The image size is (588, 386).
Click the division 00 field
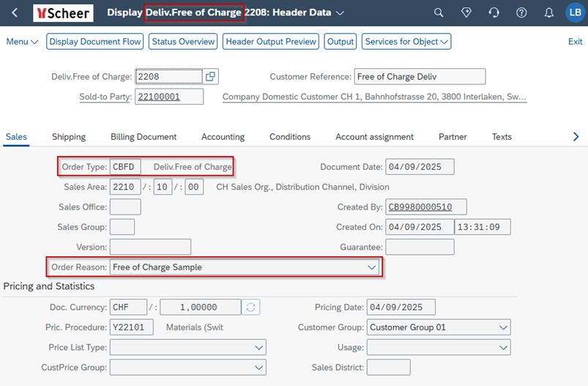[194, 187]
